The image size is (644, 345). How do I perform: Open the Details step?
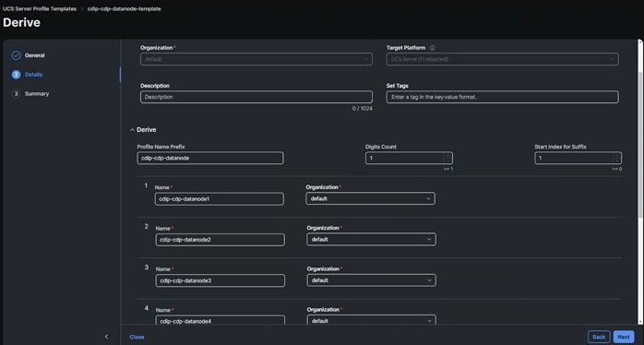34,75
